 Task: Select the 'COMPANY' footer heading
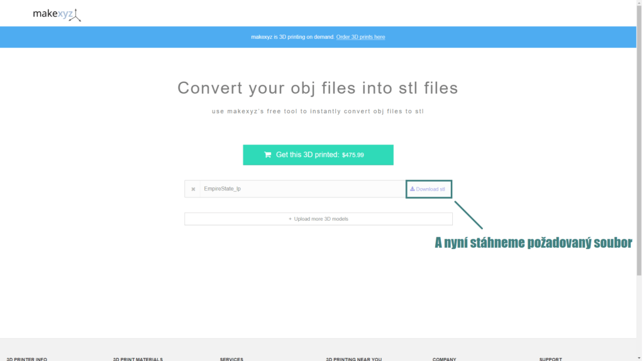click(444, 358)
